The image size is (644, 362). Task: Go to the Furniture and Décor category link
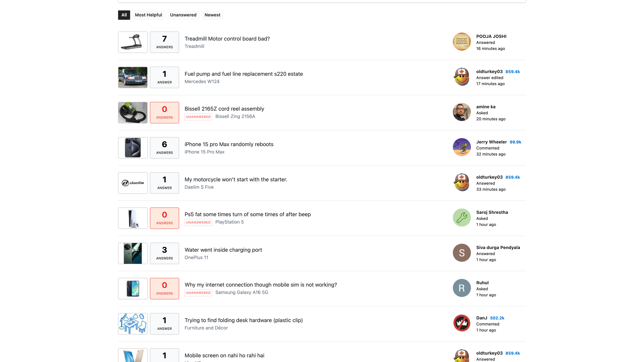206,328
